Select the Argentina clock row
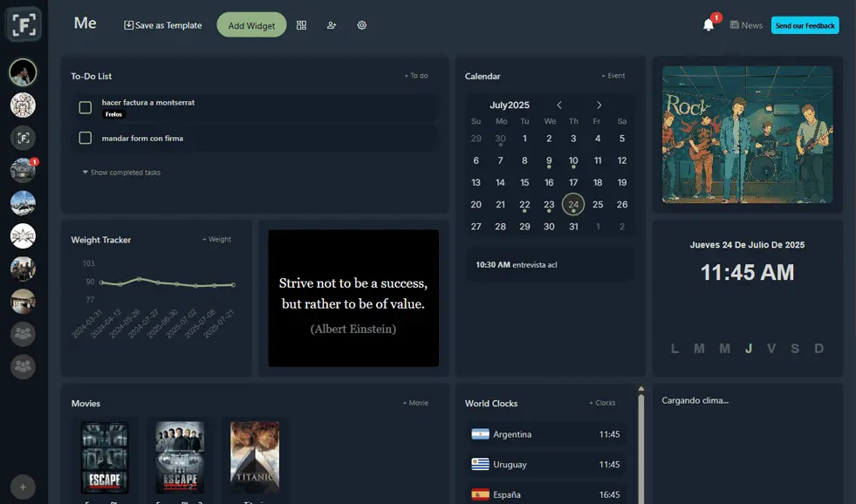Image resolution: width=856 pixels, height=504 pixels. (546, 434)
